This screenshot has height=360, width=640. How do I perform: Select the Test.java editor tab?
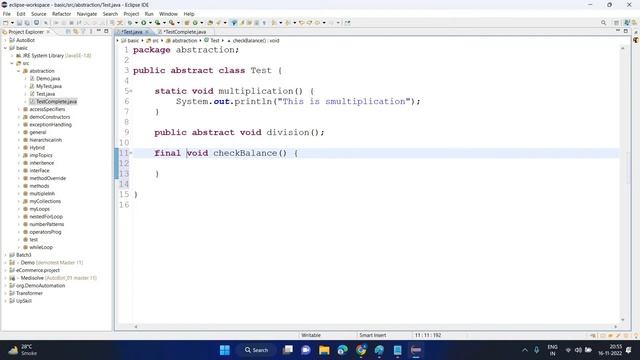[131, 31]
